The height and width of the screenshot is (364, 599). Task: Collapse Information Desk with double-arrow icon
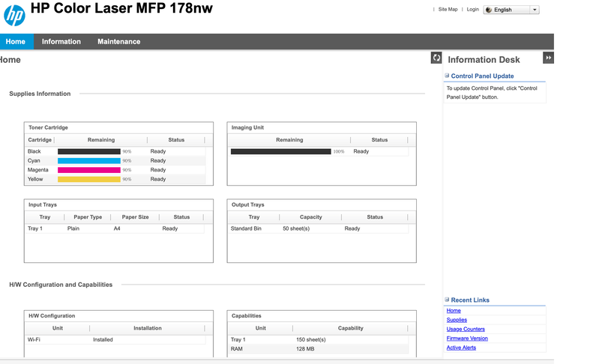click(x=548, y=58)
